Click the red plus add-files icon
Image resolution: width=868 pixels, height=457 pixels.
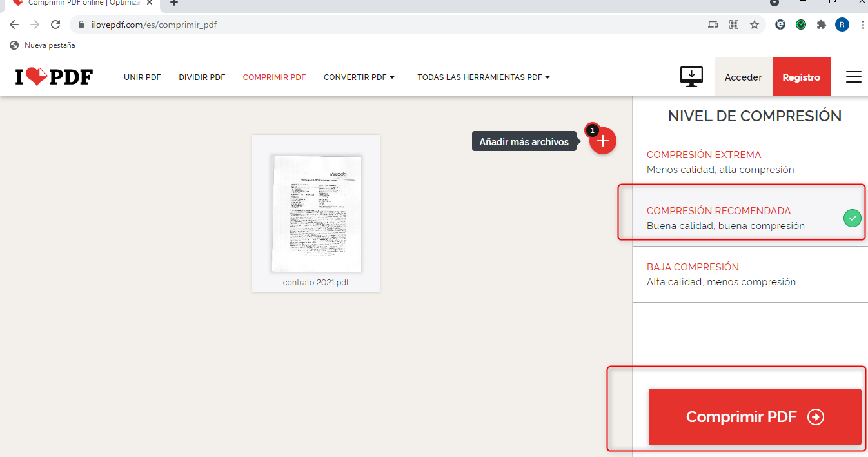click(602, 141)
